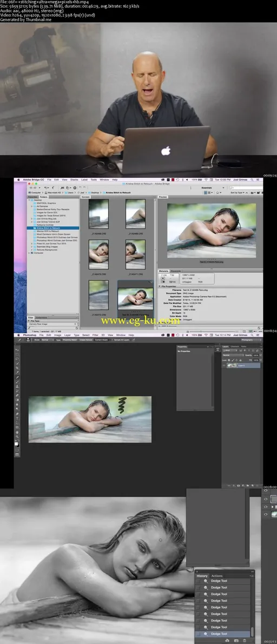
Task: Choose Create Texture healing type
Action: pyautogui.click(x=85, y=340)
